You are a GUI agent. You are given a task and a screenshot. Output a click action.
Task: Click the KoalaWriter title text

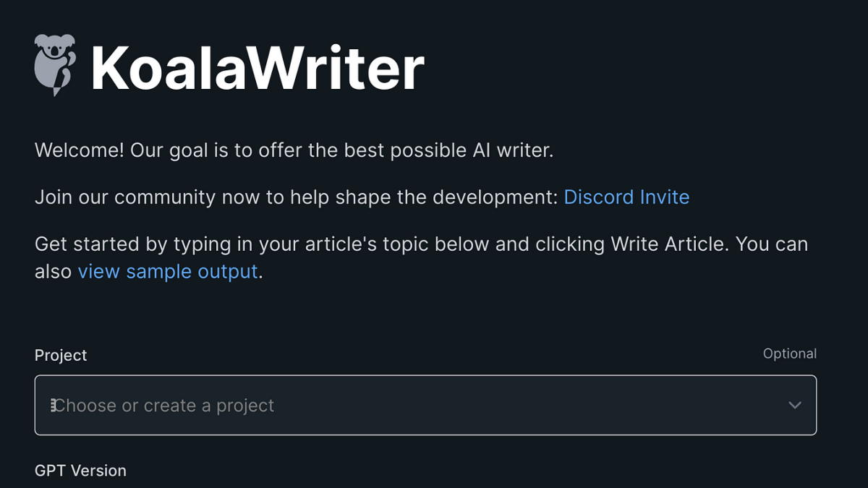[x=257, y=68]
